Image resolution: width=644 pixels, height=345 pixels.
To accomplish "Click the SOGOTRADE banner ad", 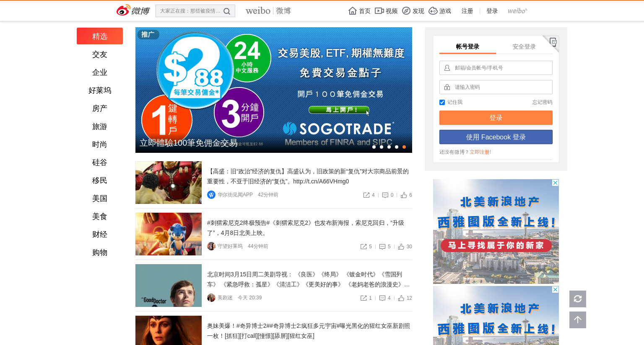I will [x=274, y=90].
